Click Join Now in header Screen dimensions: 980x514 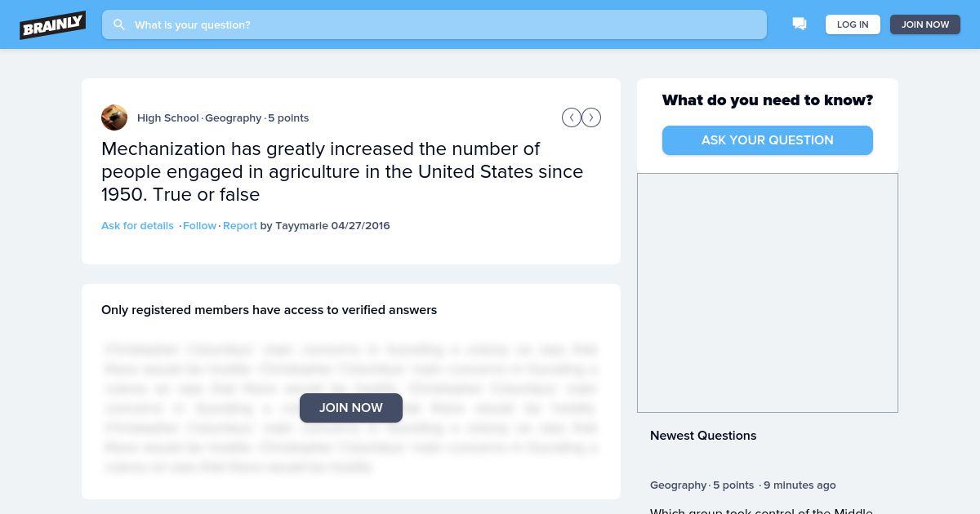[925, 24]
